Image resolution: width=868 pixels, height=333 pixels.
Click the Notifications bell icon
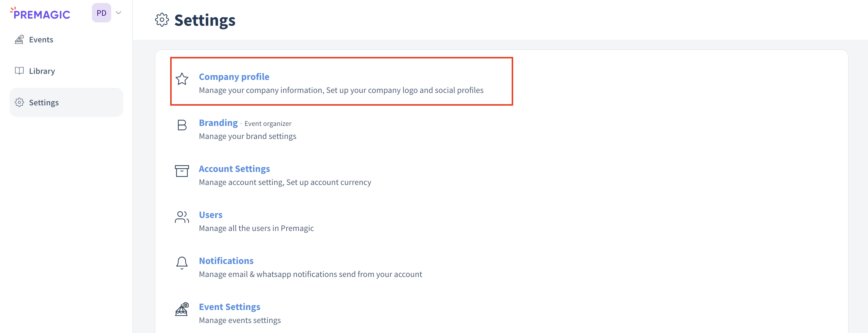182,263
